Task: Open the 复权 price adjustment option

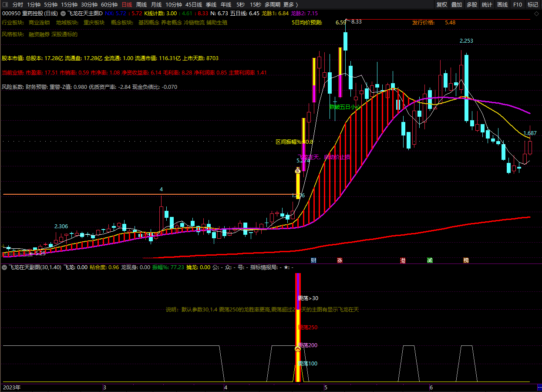Action: (x=442, y=4)
